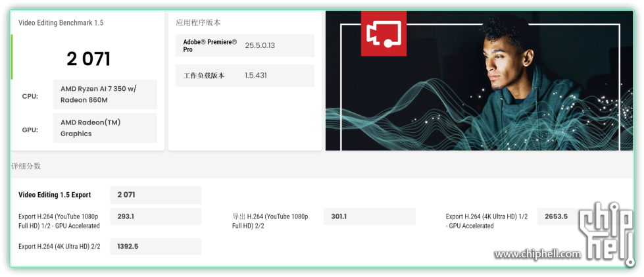This screenshot has width=644, height=277.
Task: Click the Video Editing Benchmark 1.5 title
Action: [x=61, y=22]
